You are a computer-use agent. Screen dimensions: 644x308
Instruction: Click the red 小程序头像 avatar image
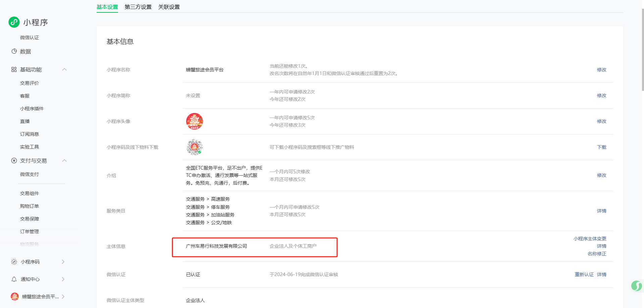coord(195,121)
